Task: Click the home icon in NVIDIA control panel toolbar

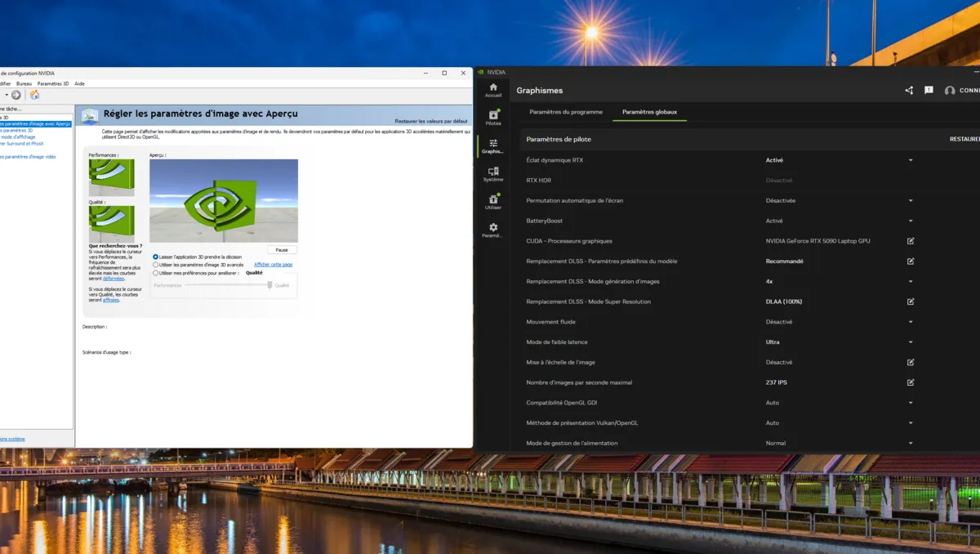Action: [34, 95]
